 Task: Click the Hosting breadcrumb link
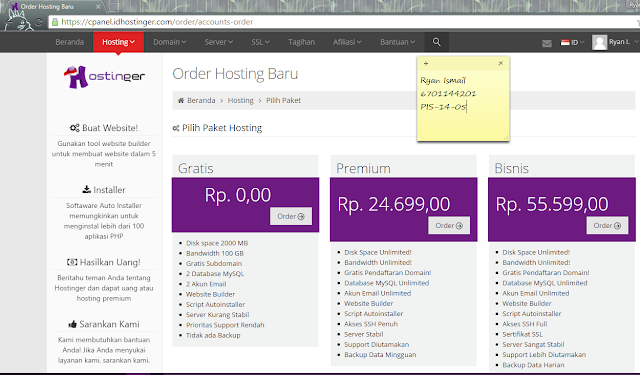(x=240, y=100)
